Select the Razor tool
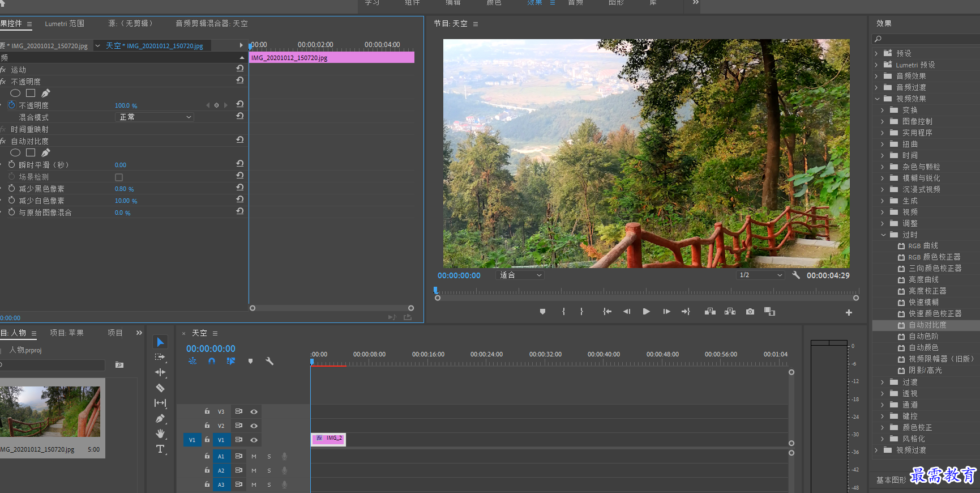 click(160, 388)
